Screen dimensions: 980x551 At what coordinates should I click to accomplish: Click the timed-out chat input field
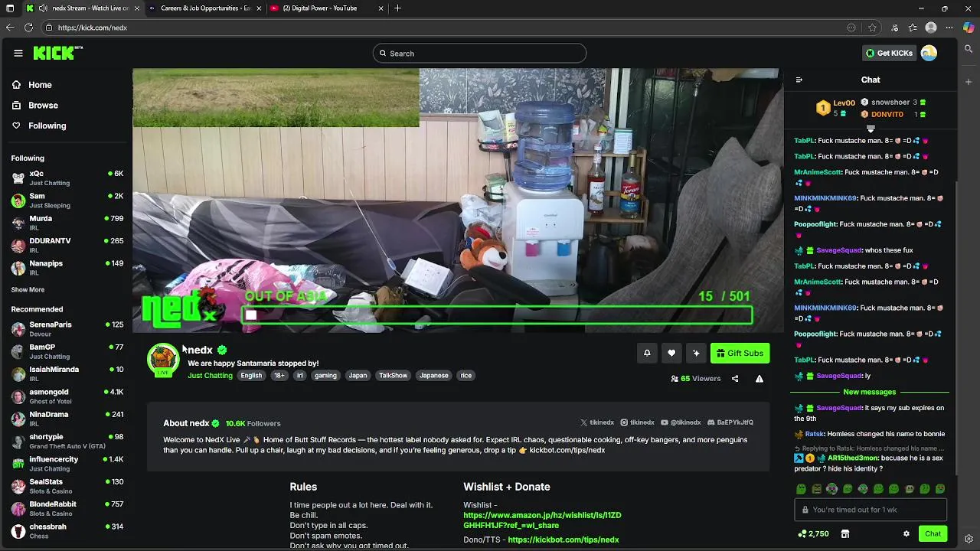point(871,510)
